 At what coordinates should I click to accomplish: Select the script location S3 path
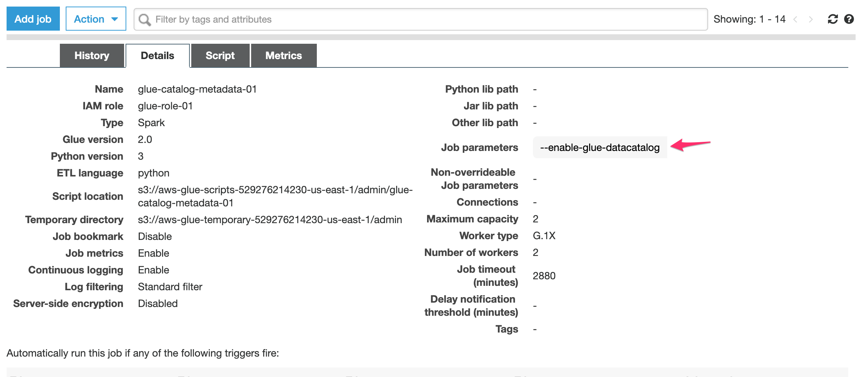pos(275,196)
